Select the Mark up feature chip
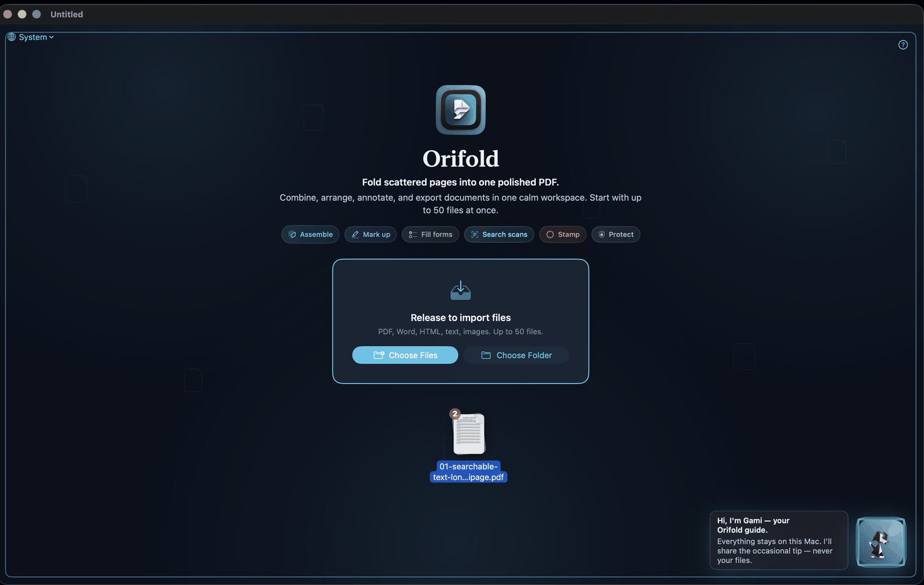Viewport: 924px width, 585px height. (x=371, y=234)
